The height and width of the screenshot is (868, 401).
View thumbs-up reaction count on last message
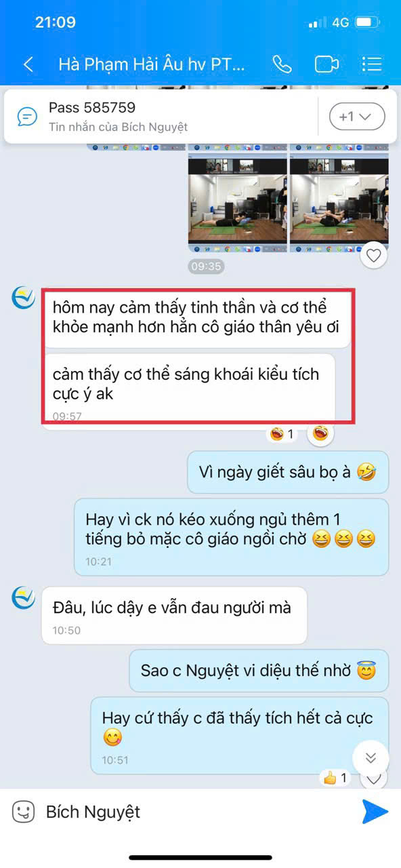click(x=335, y=778)
